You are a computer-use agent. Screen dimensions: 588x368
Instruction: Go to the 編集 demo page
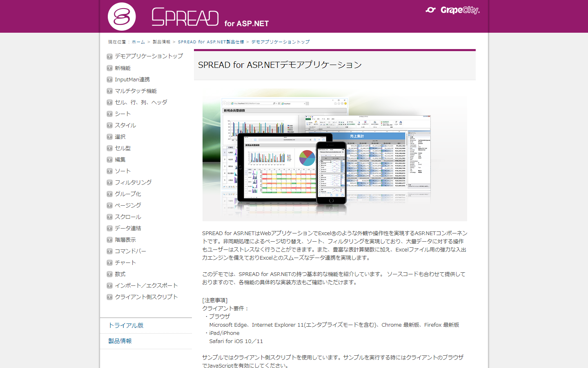120,159
